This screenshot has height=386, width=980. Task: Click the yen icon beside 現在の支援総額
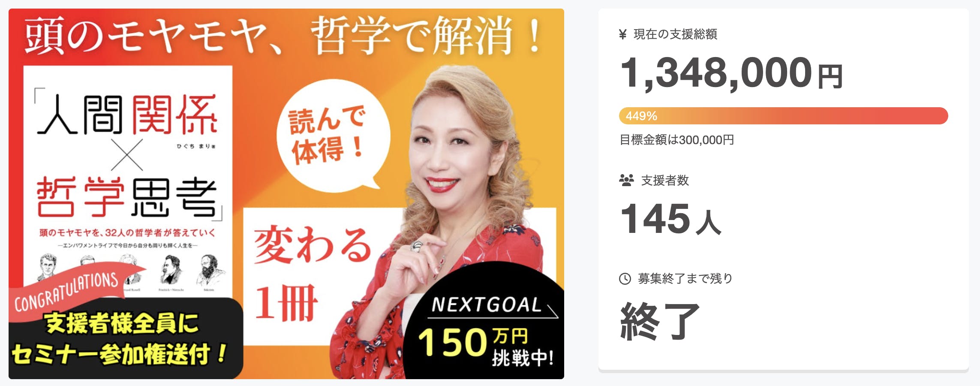pos(623,34)
